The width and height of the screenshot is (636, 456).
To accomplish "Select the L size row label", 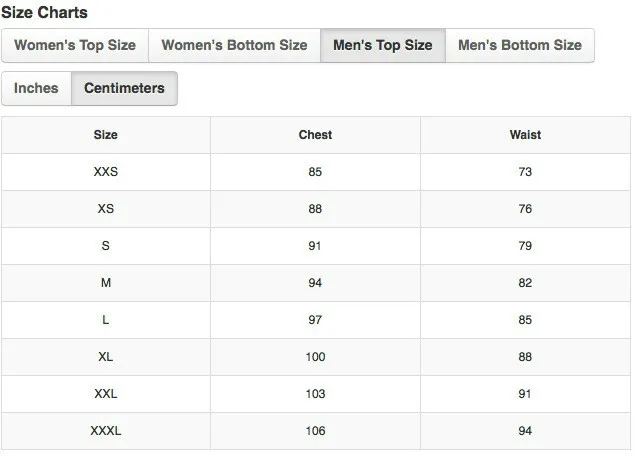I will click(x=105, y=320).
